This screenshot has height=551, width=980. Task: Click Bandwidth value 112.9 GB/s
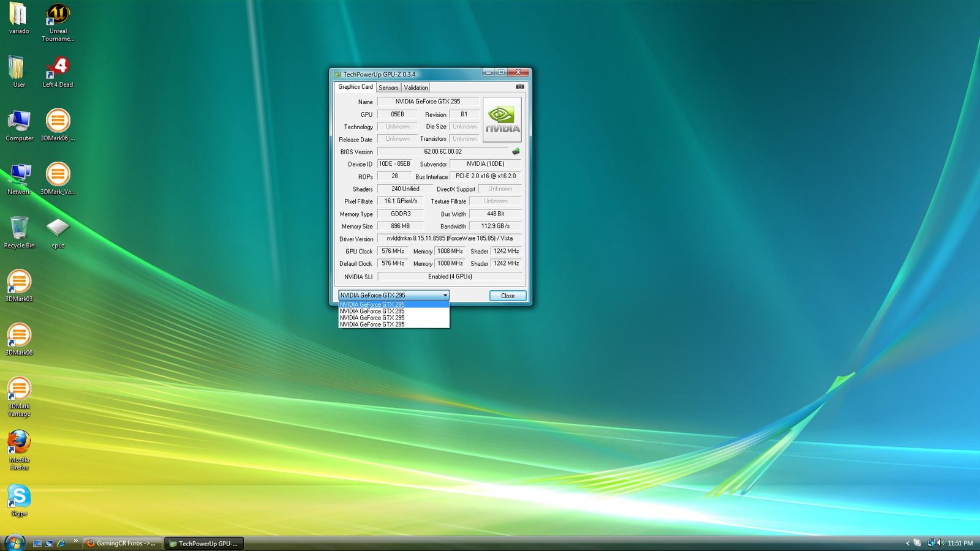496,227
